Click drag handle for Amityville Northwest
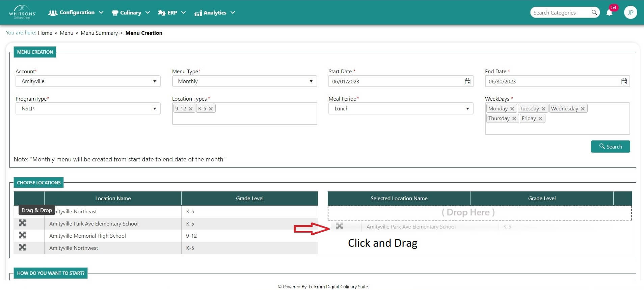 tap(22, 247)
